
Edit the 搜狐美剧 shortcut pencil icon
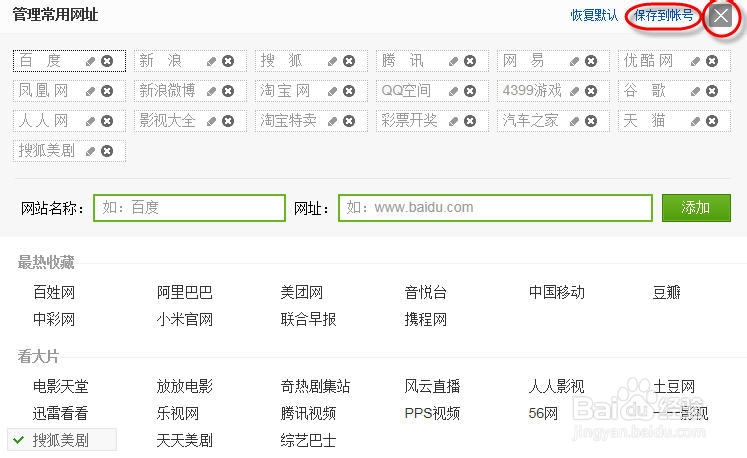(x=90, y=151)
